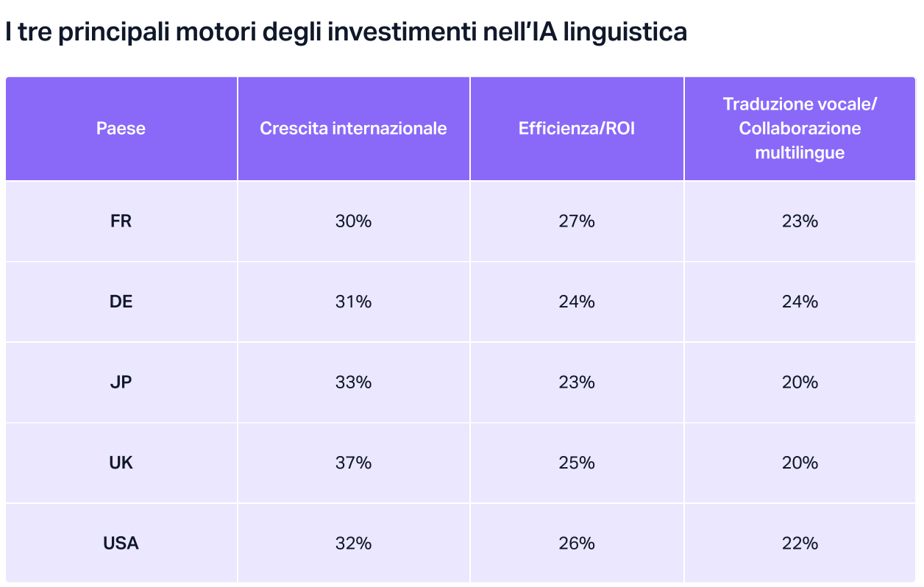Image resolution: width=924 pixels, height=587 pixels.
Task: Select UK's Efficienza/ROI value 25%
Action: pyautogui.click(x=577, y=463)
